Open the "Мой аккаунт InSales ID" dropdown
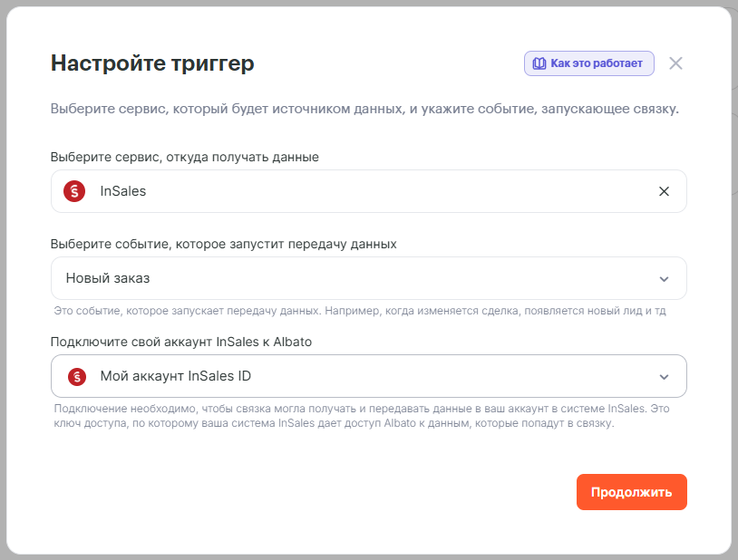 coord(363,376)
